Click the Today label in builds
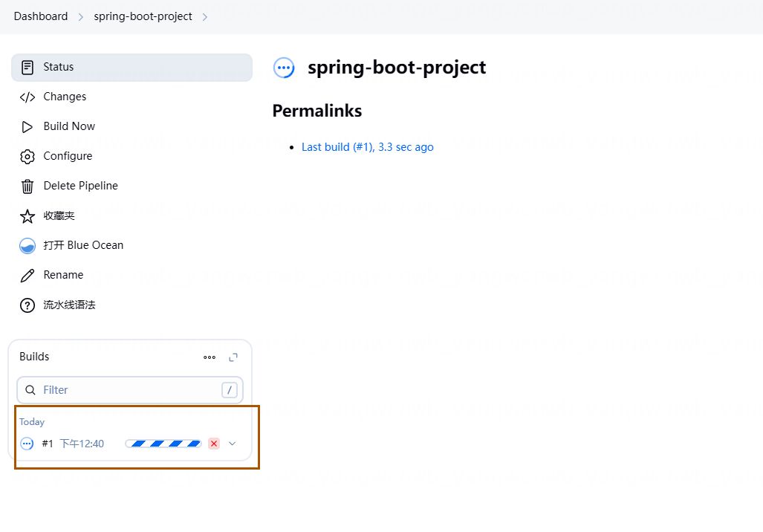Screen dimensions: 763x532 32,421
